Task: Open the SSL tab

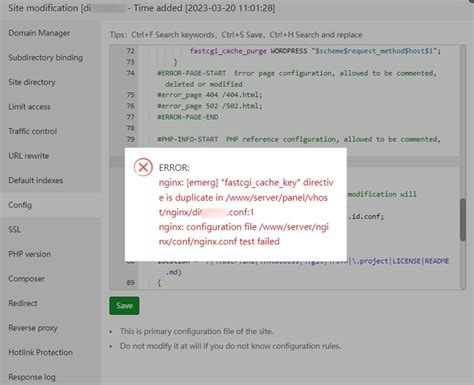Action: point(14,229)
